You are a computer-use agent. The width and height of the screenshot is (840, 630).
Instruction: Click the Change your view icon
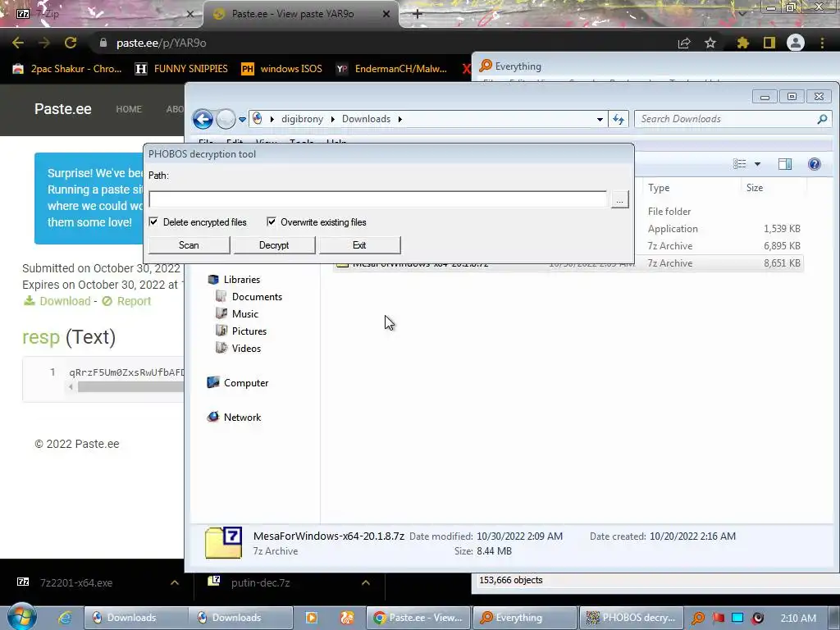tap(739, 164)
